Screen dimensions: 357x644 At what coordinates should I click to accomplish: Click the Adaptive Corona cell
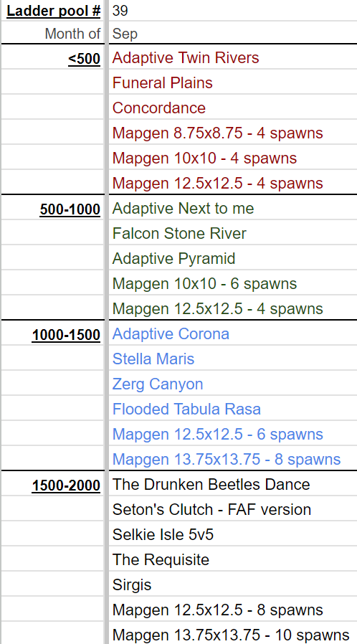233,334
